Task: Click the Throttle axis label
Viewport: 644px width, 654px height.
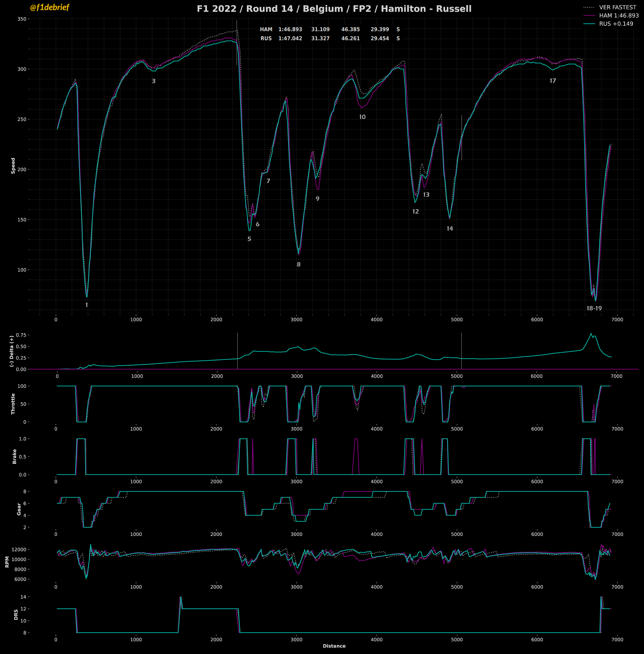Action: click(13, 404)
